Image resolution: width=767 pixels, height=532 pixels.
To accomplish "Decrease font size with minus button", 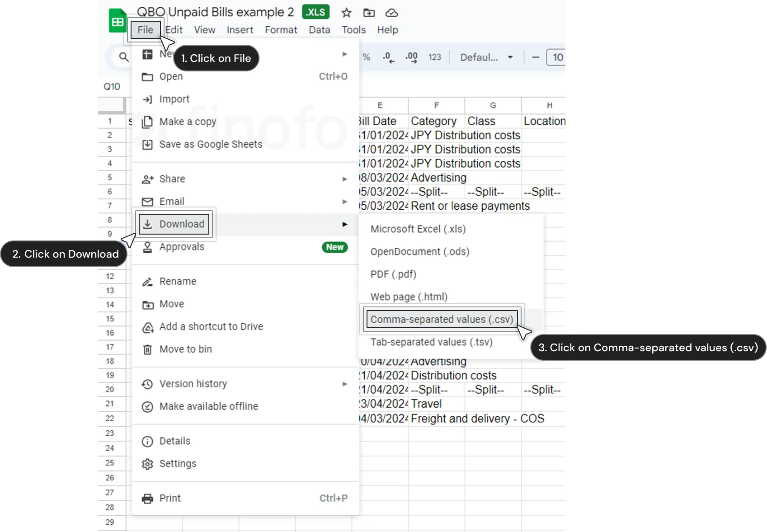I will (536, 57).
